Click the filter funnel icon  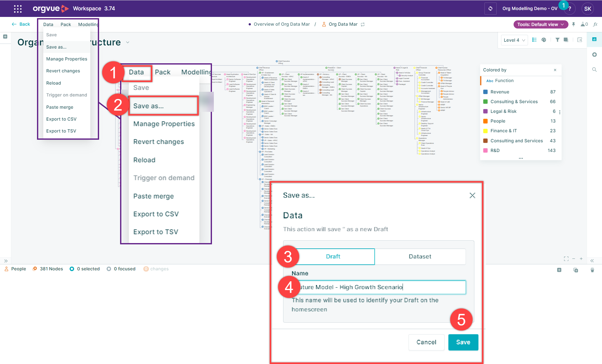coord(557,40)
